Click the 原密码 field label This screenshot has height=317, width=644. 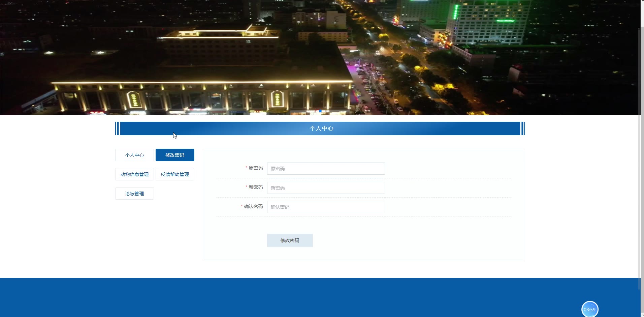point(255,168)
